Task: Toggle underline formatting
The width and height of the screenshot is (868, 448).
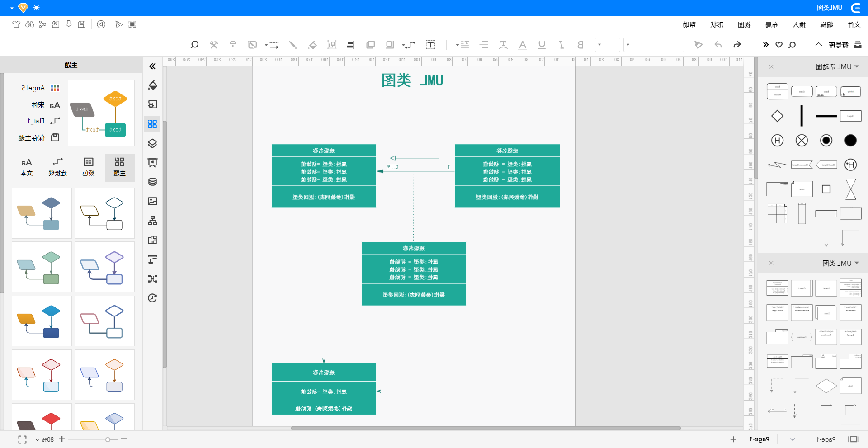Action: 542,44
